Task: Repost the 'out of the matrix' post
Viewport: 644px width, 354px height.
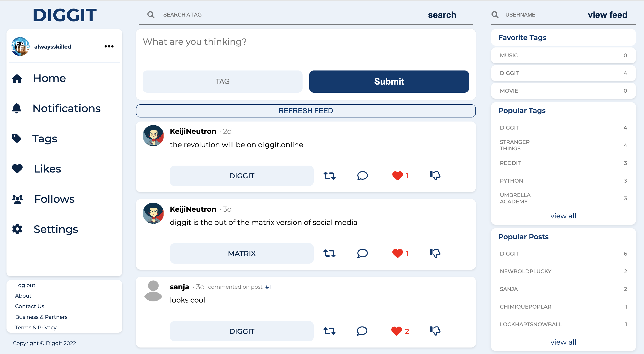Action: click(x=329, y=253)
